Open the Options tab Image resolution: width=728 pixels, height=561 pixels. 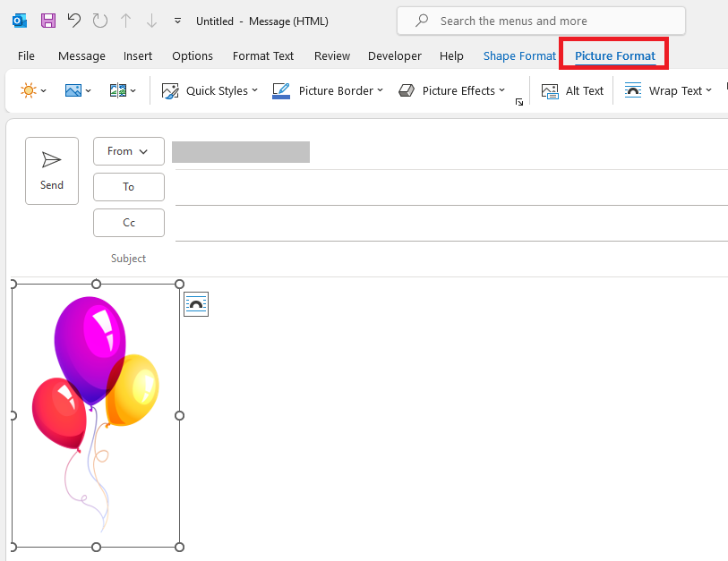tap(193, 56)
